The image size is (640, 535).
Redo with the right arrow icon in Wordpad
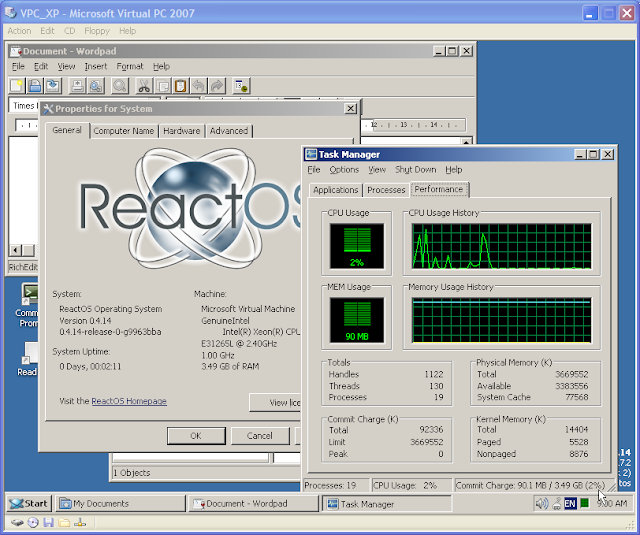[217, 86]
